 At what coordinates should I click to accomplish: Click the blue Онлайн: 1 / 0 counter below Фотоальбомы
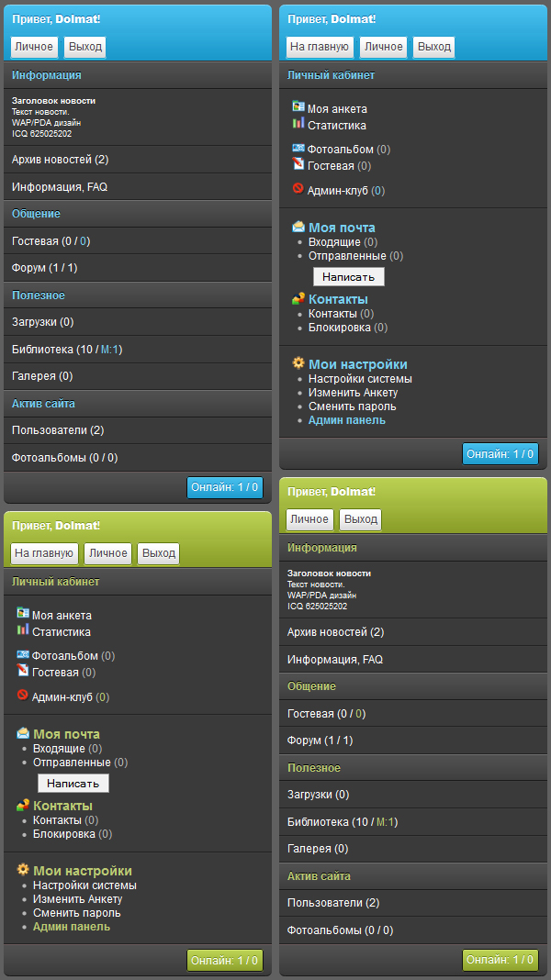[x=225, y=487]
